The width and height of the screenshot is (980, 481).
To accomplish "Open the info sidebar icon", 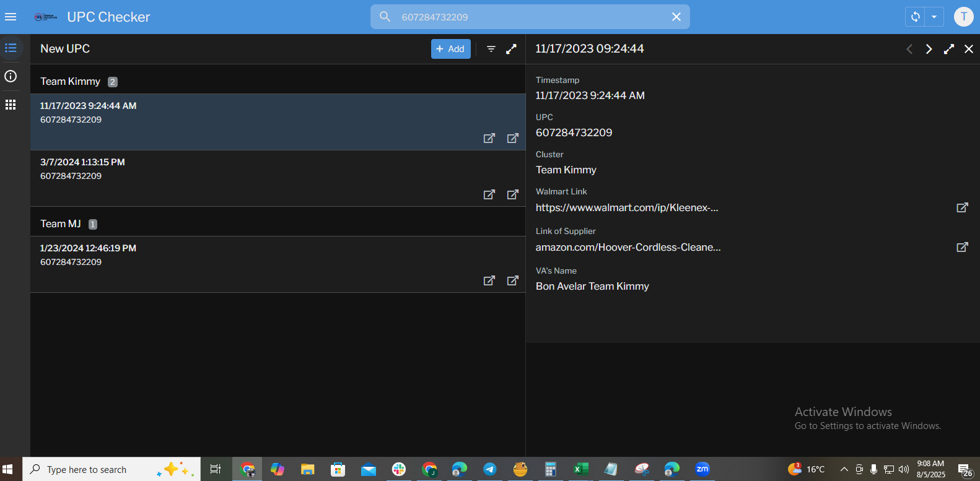I will pos(11,76).
